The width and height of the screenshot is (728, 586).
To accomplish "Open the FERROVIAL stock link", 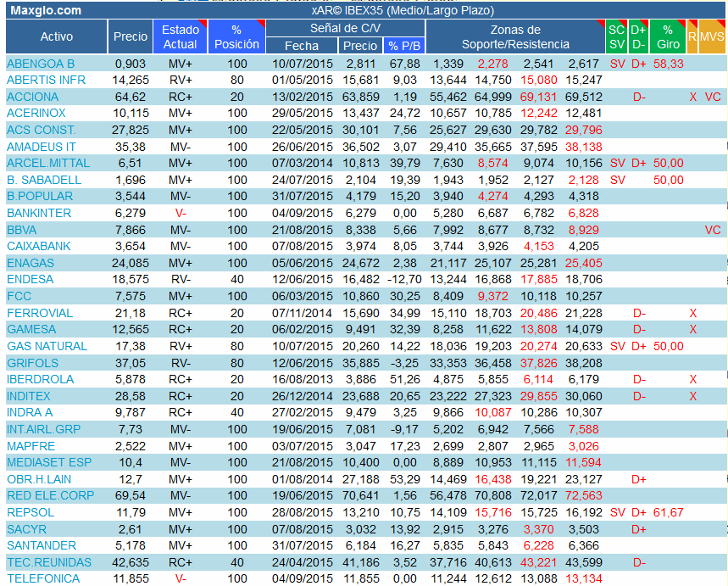I will [40, 313].
